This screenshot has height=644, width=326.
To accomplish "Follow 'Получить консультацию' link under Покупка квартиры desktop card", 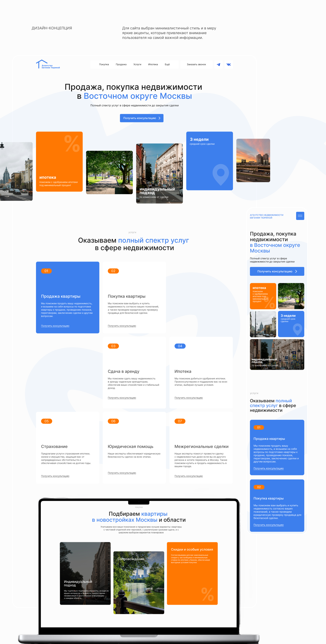I will [122, 326].
